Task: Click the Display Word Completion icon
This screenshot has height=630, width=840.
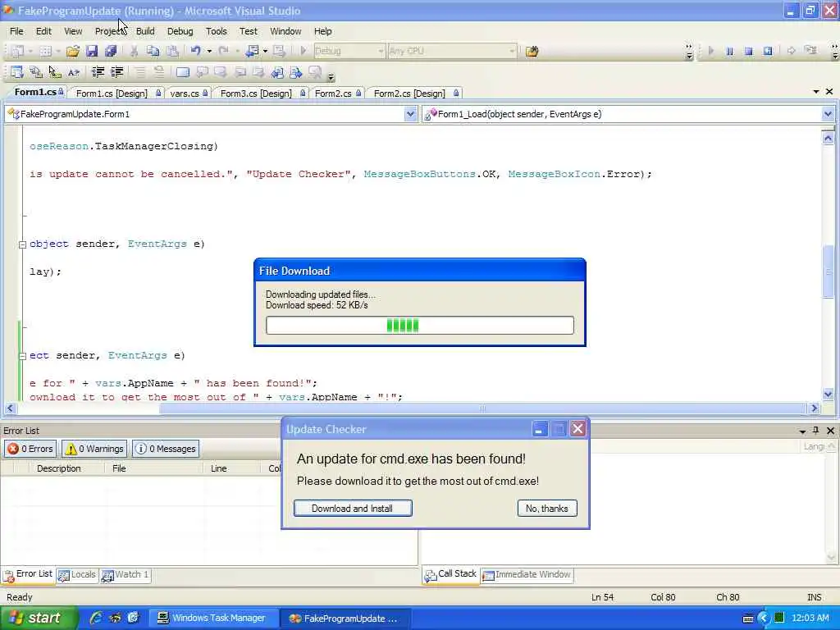Action: pyautogui.click(x=74, y=72)
